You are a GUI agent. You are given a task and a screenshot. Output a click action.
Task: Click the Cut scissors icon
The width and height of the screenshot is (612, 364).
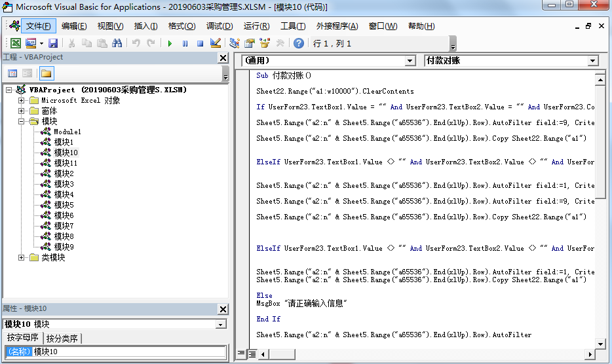point(71,43)
